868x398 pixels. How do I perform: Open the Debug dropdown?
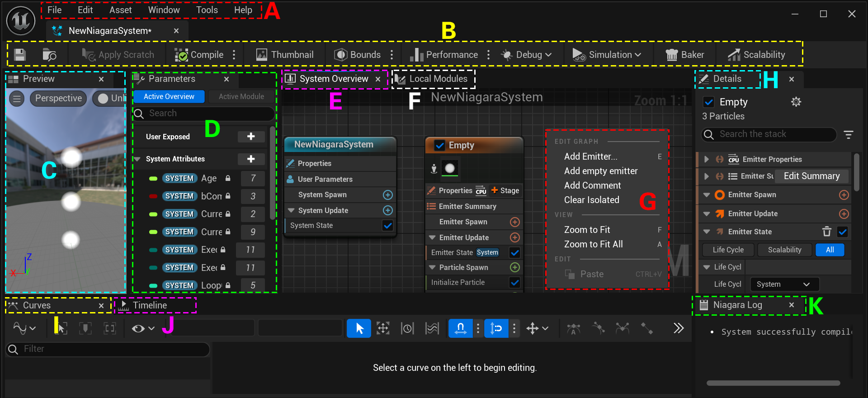click(526, 55)
